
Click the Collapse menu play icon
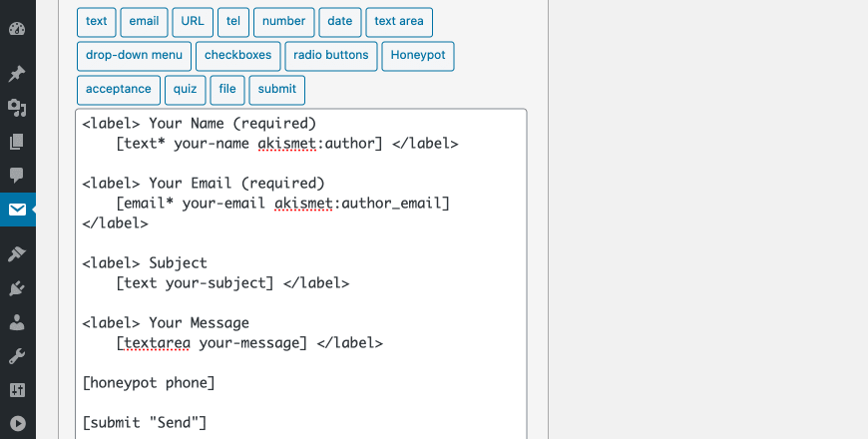tap(17, 423)
